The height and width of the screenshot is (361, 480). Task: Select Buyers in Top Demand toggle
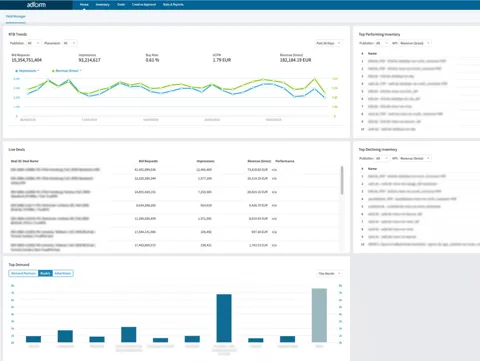[45, 273]
